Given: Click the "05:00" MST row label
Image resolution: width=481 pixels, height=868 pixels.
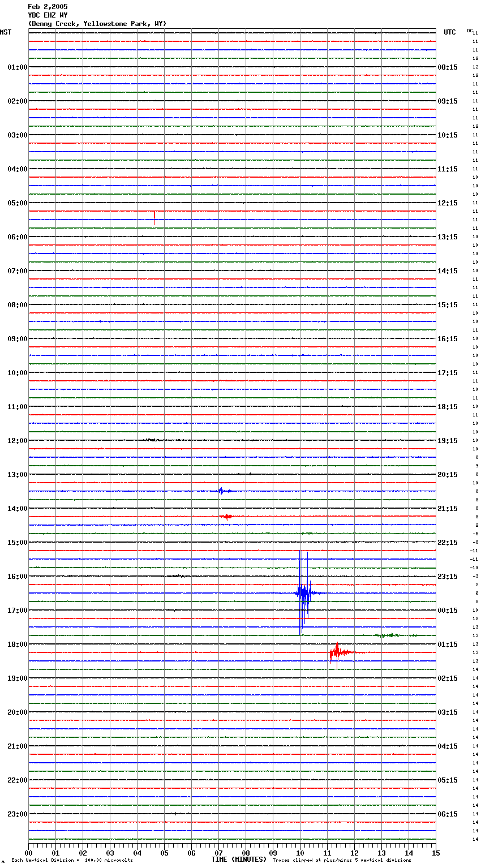Looking at the screenshot, I should pyautogui.click(x=18, y=203).
